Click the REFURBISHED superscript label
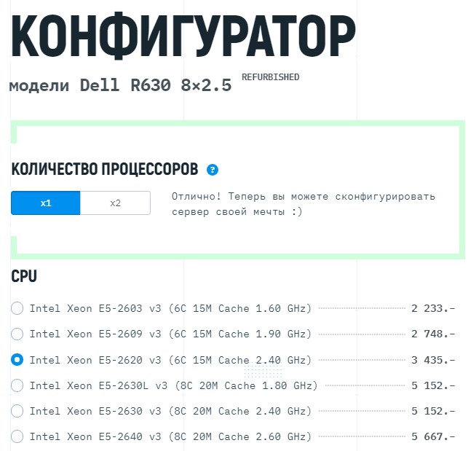Screen dimensions: 476x451 pyautogui.click(x=270, y=77)
